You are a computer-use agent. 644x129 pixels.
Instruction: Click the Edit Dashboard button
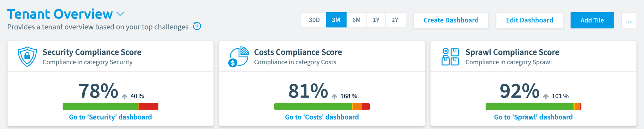point(530,20)
